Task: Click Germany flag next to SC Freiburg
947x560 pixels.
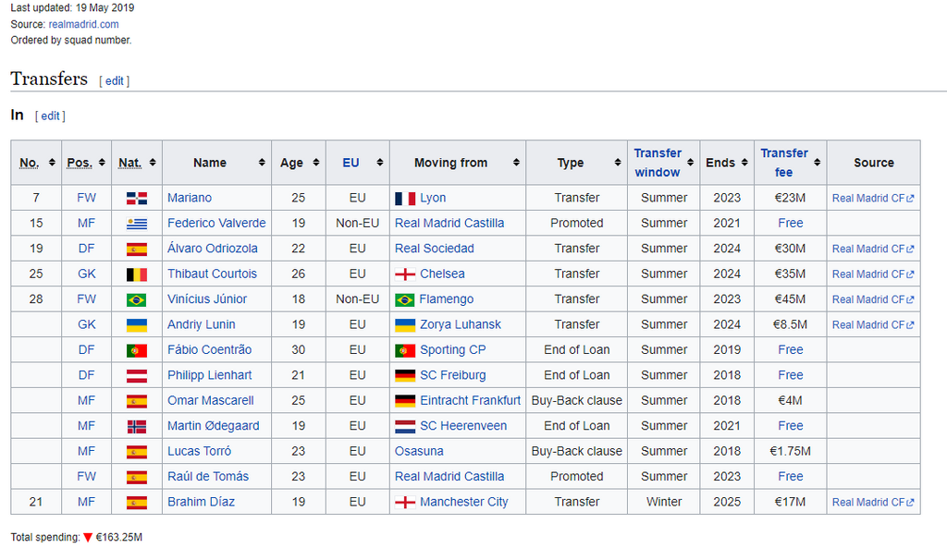Action: tap(405, 375)
